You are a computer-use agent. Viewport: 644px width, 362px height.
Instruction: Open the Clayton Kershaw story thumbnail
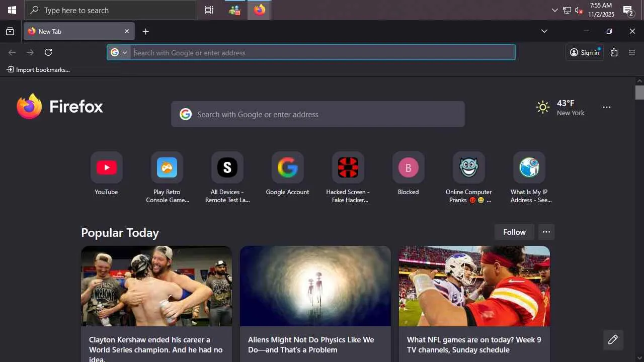[156, 286]
